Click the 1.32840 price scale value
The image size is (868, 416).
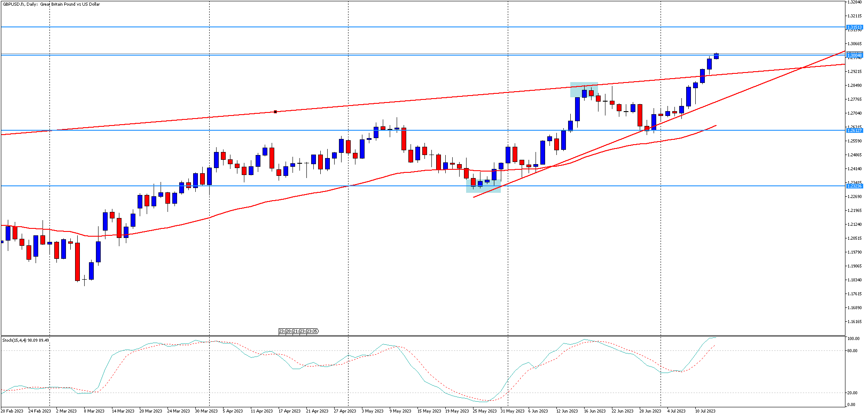coord(855,2)
